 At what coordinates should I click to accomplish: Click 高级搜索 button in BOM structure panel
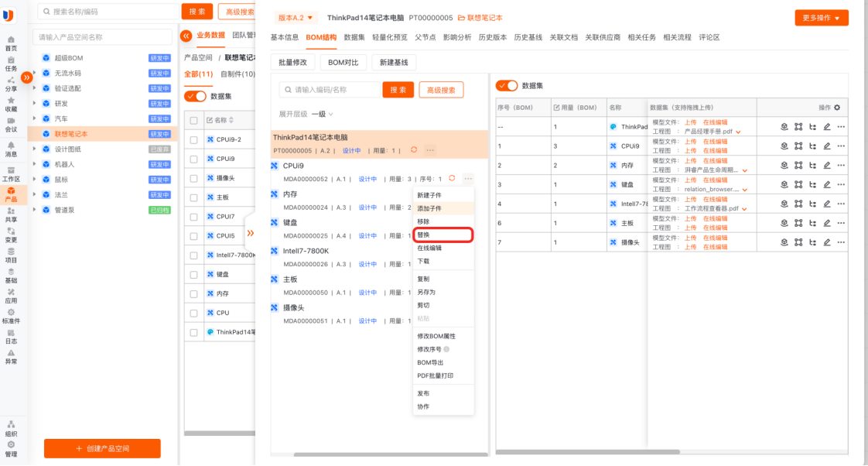[441, 90]
